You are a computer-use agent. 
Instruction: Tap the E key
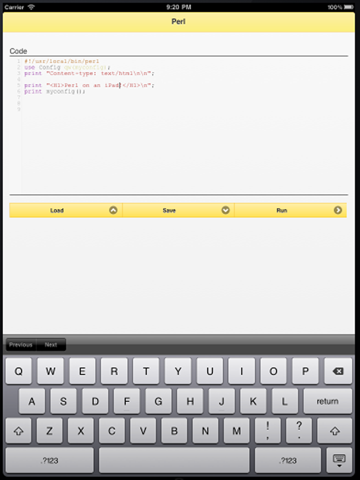pos(82,371)
